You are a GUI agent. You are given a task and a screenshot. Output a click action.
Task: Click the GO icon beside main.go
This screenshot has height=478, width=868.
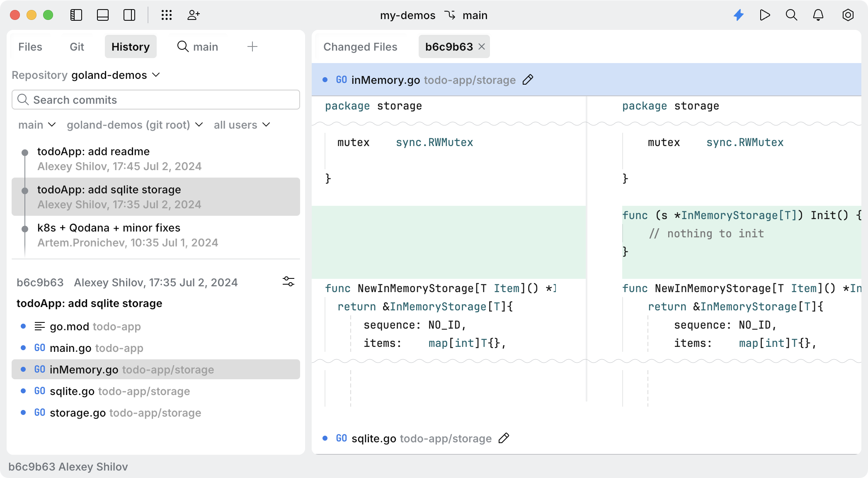(40, 348)
